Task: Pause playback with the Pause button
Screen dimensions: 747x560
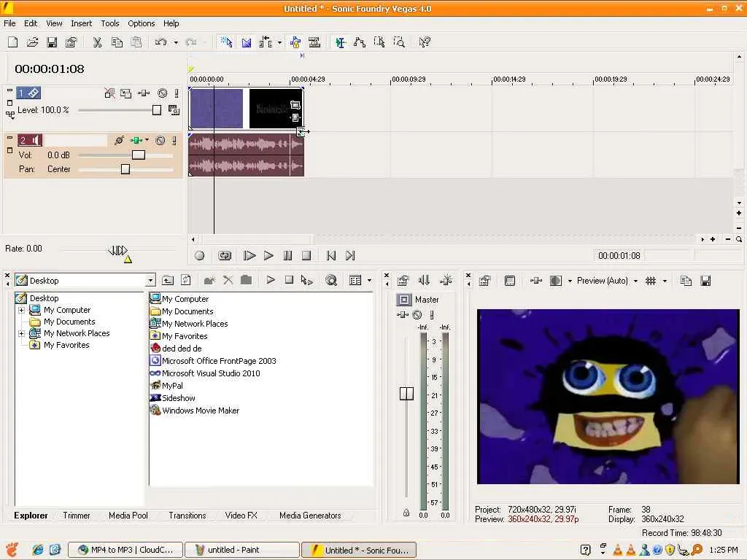Action: [287, 256]
